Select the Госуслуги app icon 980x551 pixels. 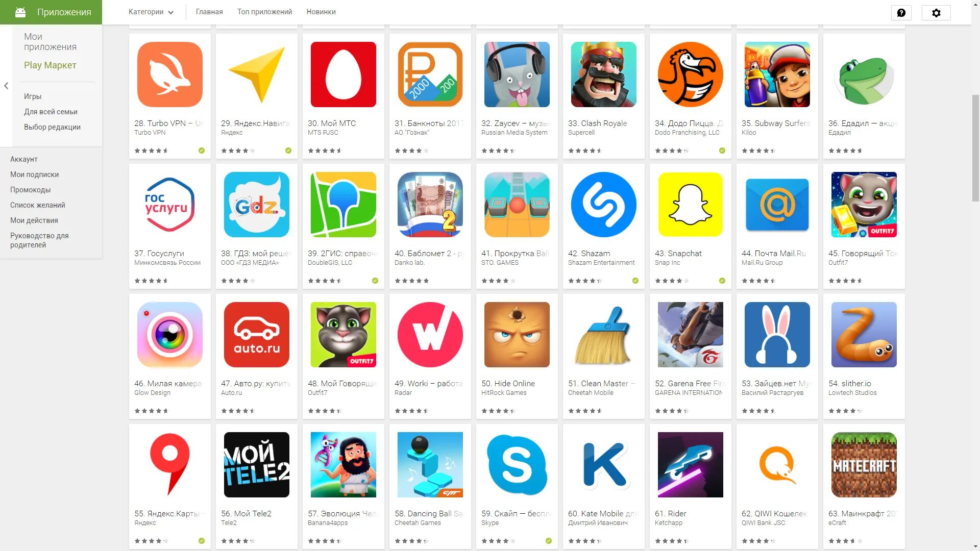170,205
